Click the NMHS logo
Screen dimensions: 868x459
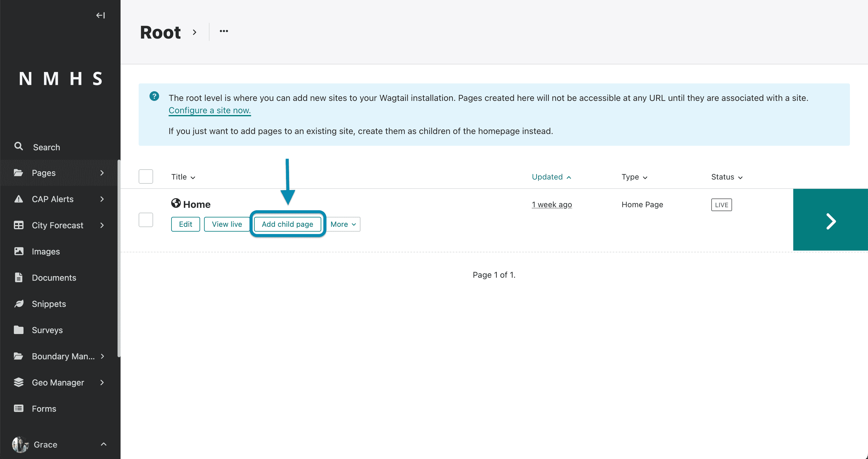pyautogui.click(x=60, y=79)
